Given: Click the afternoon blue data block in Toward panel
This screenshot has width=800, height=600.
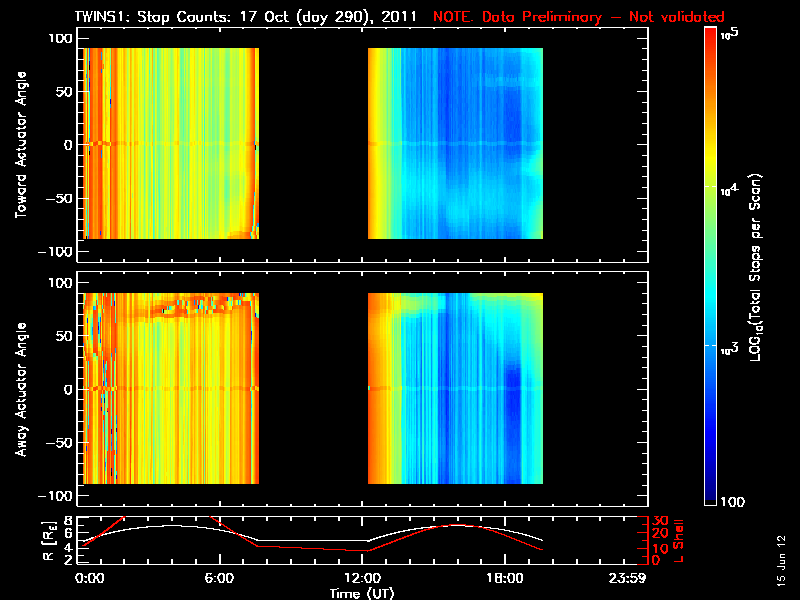Looking at the screenshot, I should (x=455, y=143).
